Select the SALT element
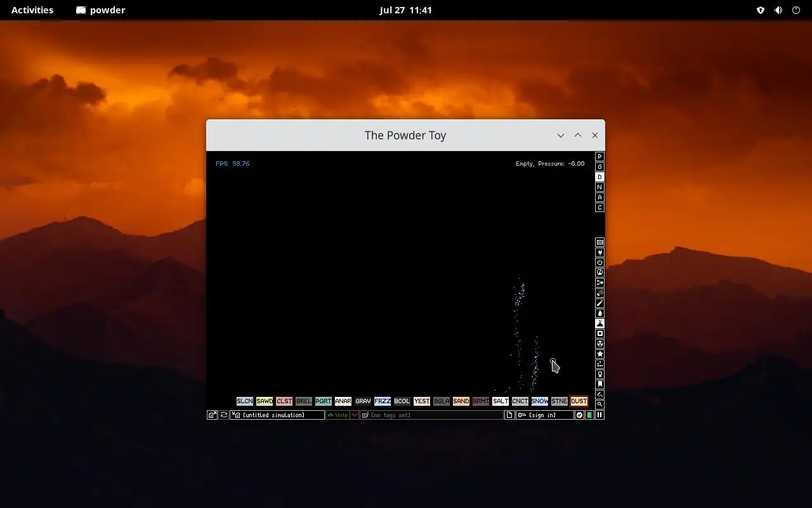The image size is (812, 508). tap(501, 401)
